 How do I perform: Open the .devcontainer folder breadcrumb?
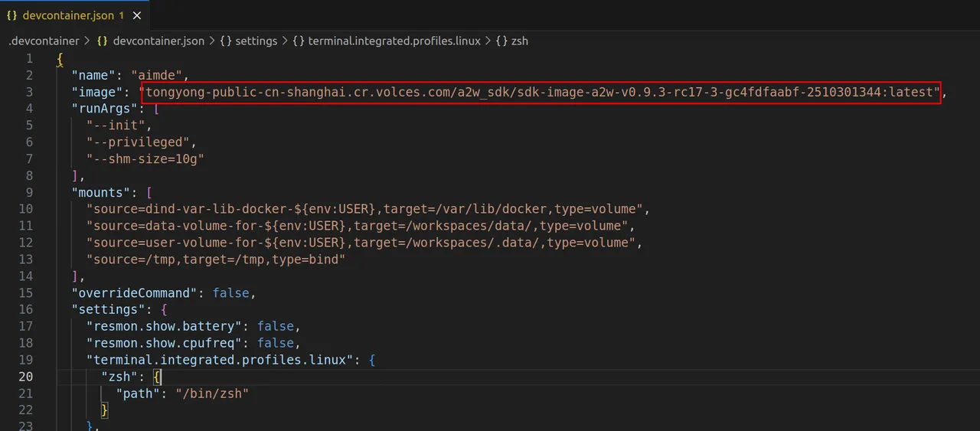tap(43, 41)
